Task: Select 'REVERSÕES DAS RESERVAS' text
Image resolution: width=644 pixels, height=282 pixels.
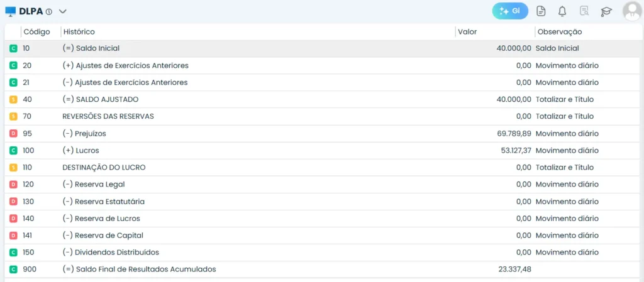Action: tap(108, 116)
